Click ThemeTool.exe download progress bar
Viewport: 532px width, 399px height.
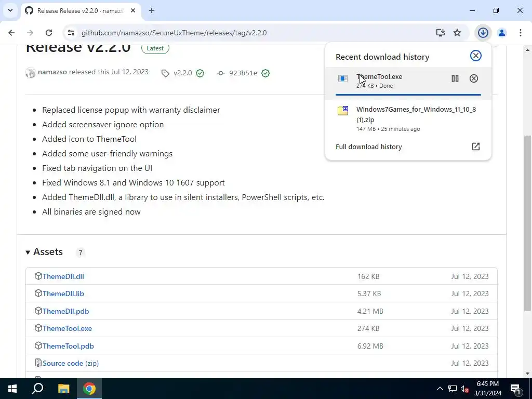pos(408,95)
